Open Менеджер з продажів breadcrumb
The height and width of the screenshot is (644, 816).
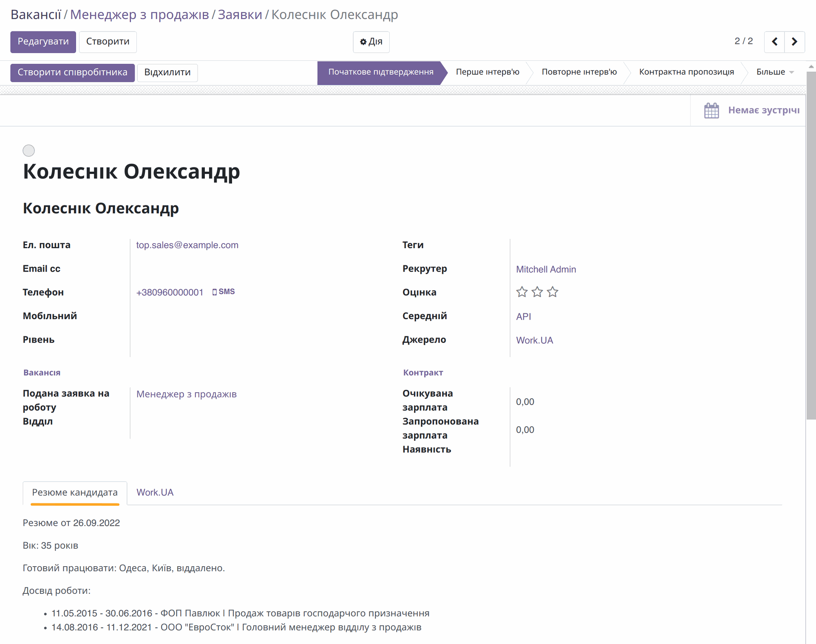point(139,14)
